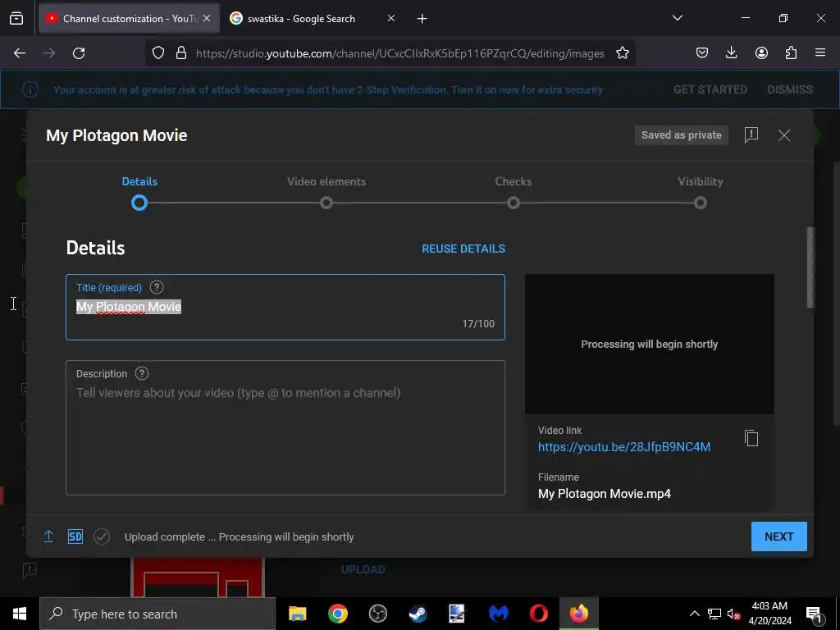The width and height of the screenshot is (840, 630).
Task: Click the NEXT button
Action: [779, 536]
